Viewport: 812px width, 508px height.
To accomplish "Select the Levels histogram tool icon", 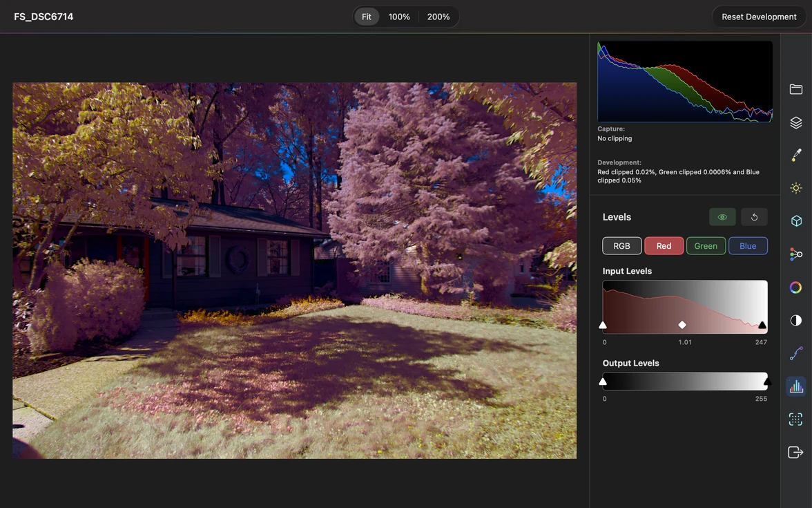I will coord(796,387).
